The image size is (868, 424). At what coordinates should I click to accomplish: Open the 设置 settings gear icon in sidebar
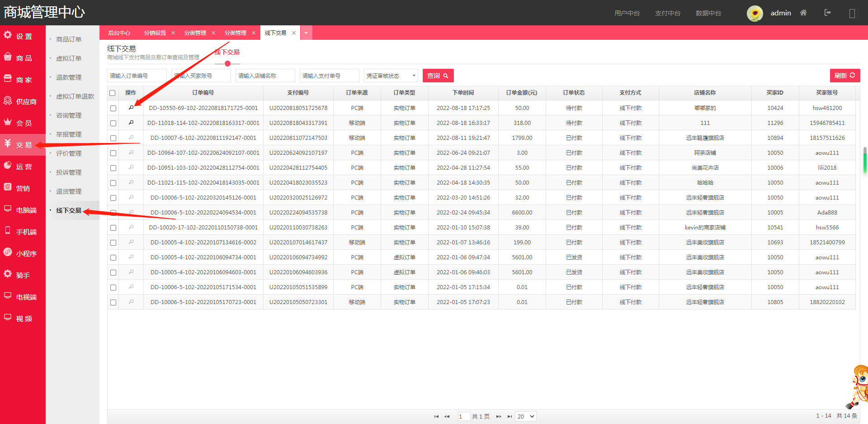point(8,35)
